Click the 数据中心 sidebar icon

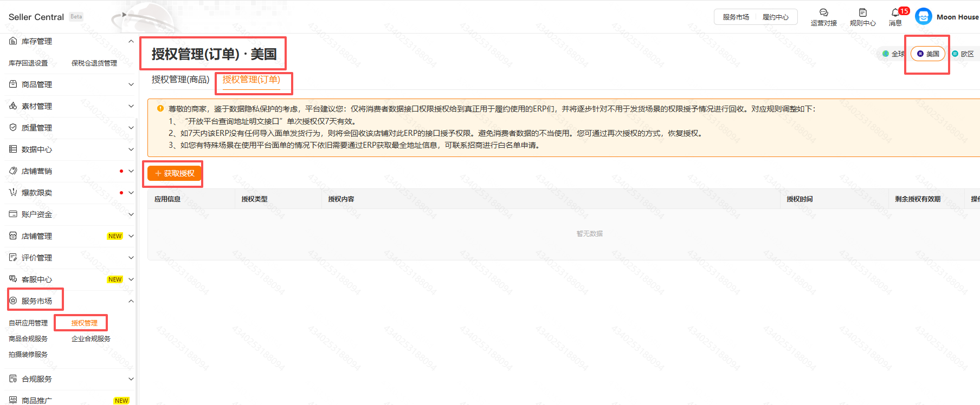[13, 149]
